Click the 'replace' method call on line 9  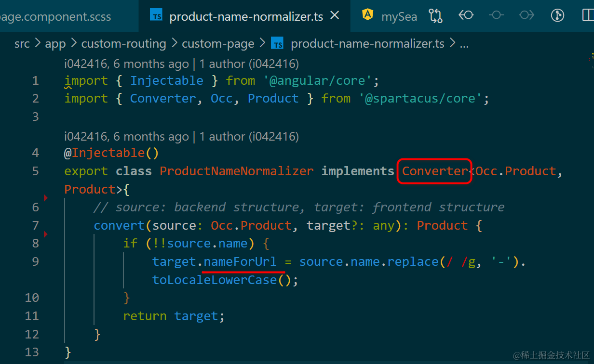tap(413, 261)
